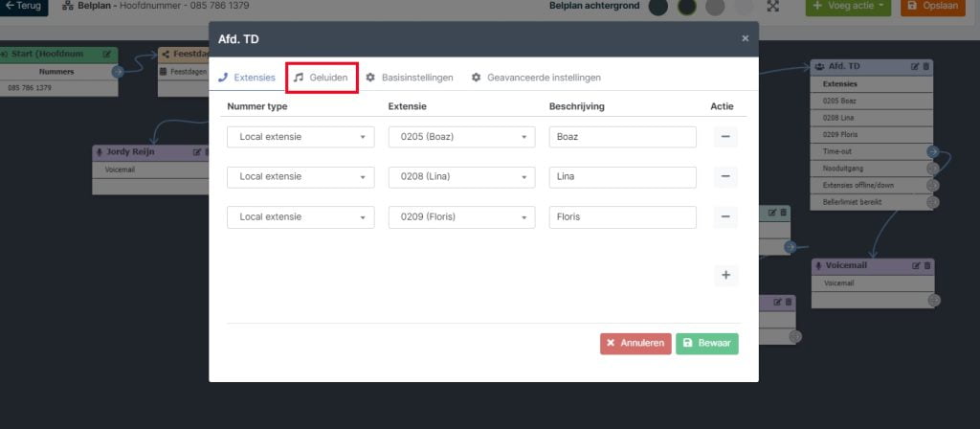Click the Voicemail row under Jordy Reijn
The width and height of the screenshot is (980, 429).
(150, 169)
